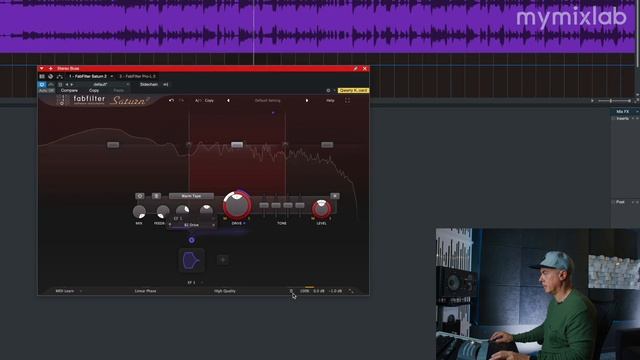Screen dimensions: 640x360
Task: Switch to the FabFilter Saturn 2 insert tab
Action: 88,76
